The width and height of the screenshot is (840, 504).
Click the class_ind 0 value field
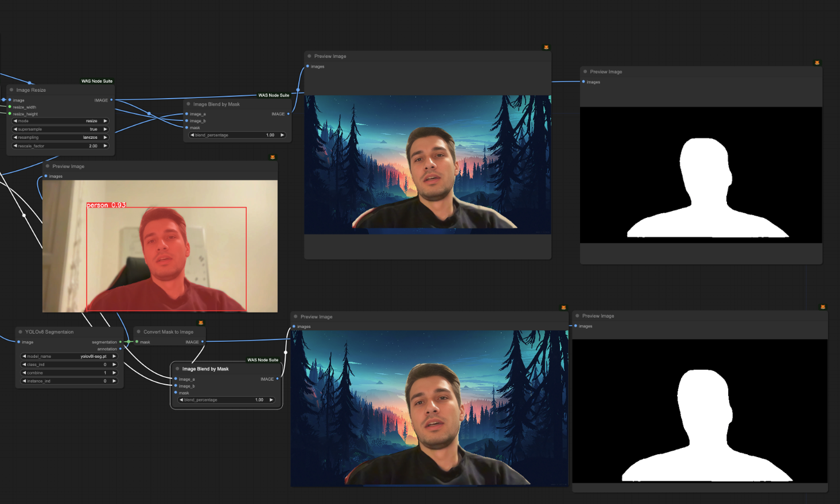69,364
